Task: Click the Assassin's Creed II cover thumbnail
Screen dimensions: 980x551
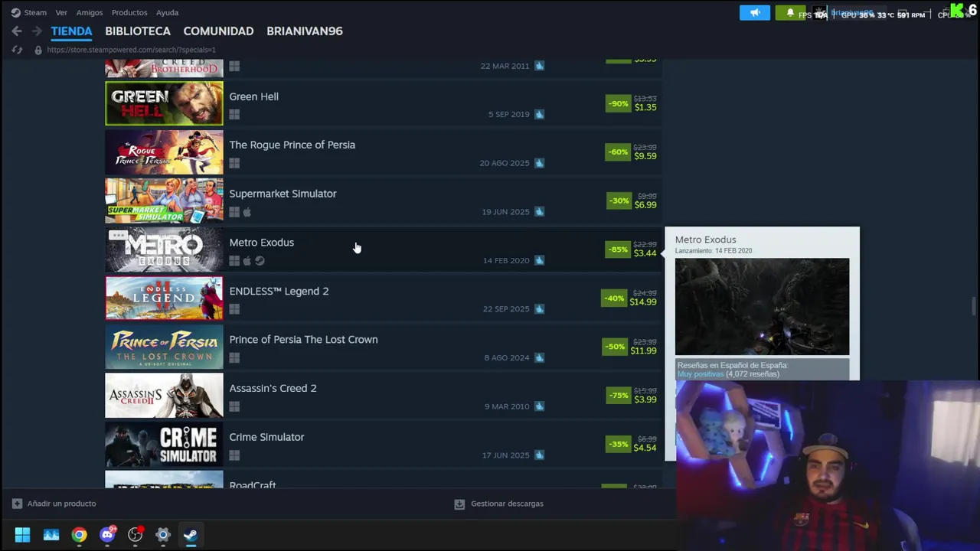Action: coord(164,396)
